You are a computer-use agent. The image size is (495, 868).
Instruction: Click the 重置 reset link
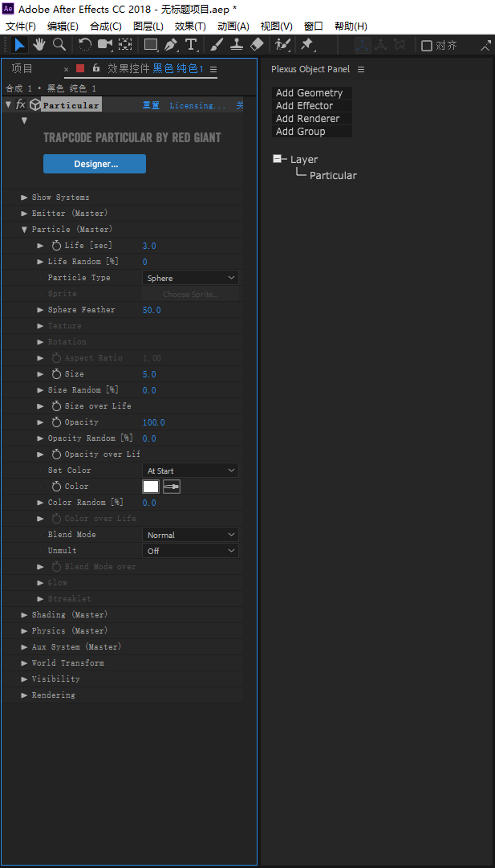coord(151,105)
